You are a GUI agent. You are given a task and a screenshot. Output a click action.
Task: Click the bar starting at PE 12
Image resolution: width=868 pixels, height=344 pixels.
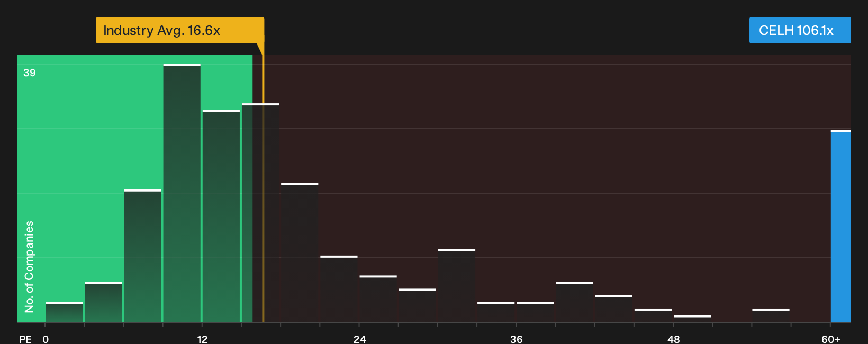click(221, 216)
